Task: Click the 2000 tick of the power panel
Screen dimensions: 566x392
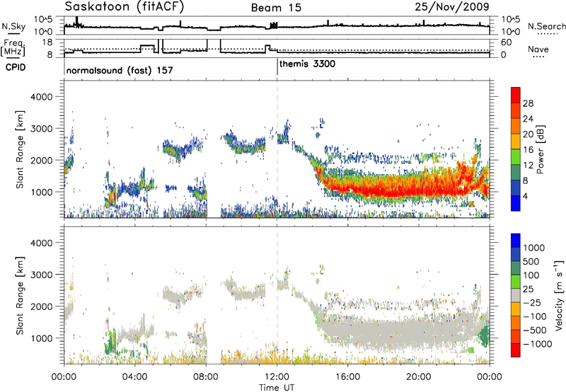Action: click(x=41, y=160)
